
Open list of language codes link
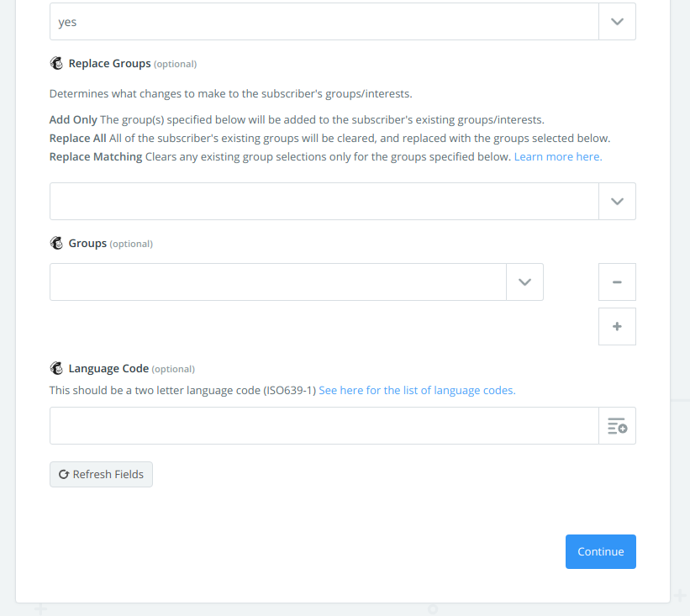[417, 390]
